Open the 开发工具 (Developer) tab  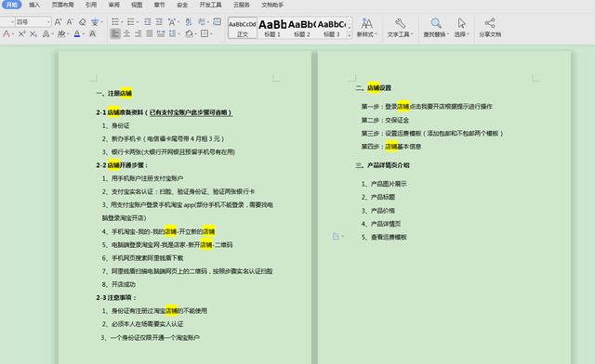point(211,5)
